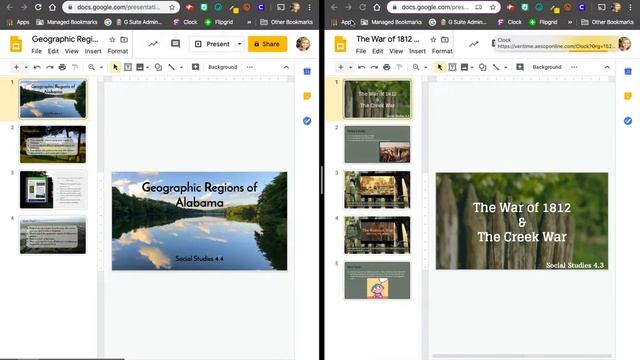Open Format menu in The War of 1812 window
Viewport: 640px width, 360px height.
click(x=442, y=51)
